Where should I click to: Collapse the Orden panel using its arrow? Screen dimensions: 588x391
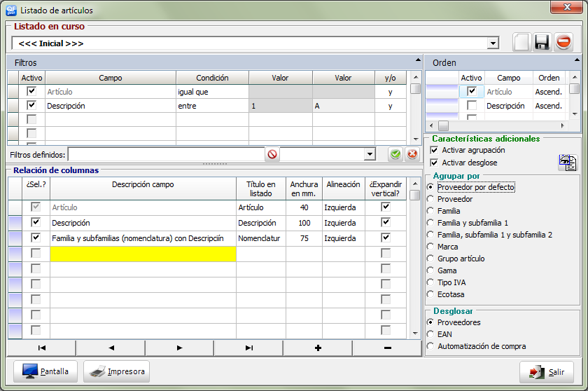(x=577, y=60)
